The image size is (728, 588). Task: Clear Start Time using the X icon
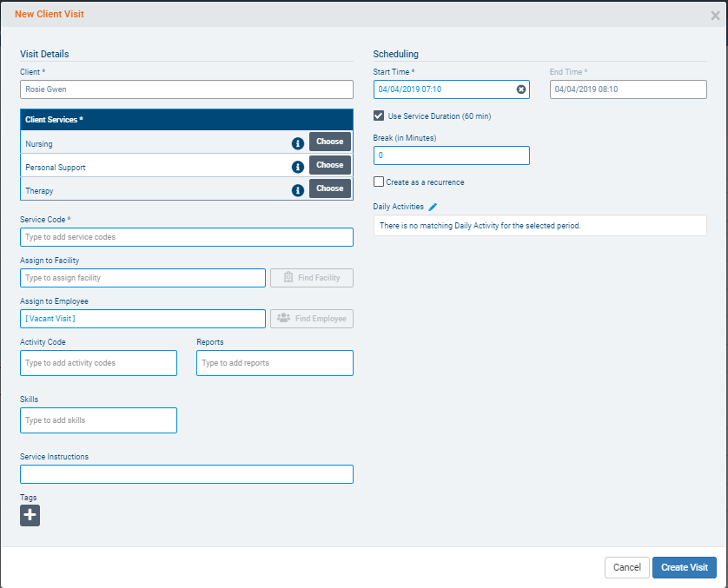click(x=520, y=89)
